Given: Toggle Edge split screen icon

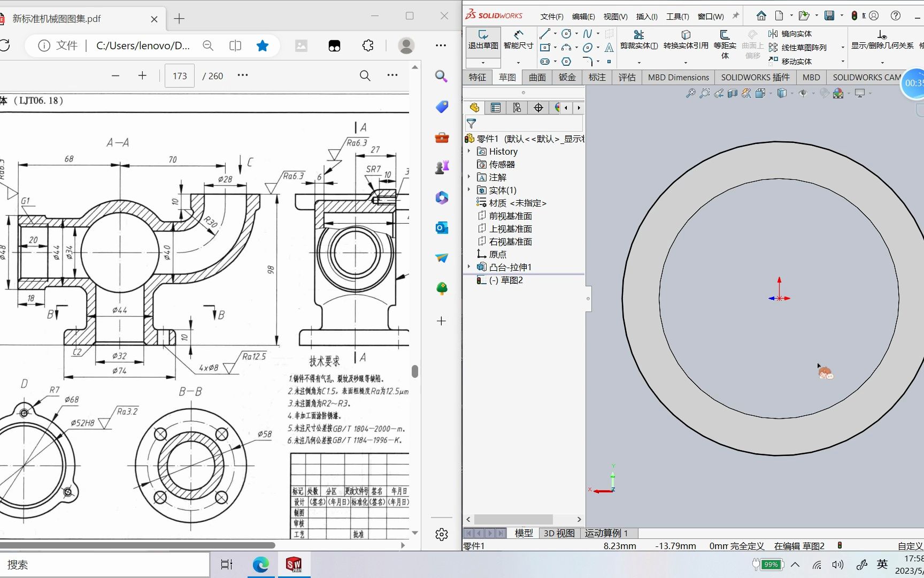Looking at the screenshot, I should [235, 45].
